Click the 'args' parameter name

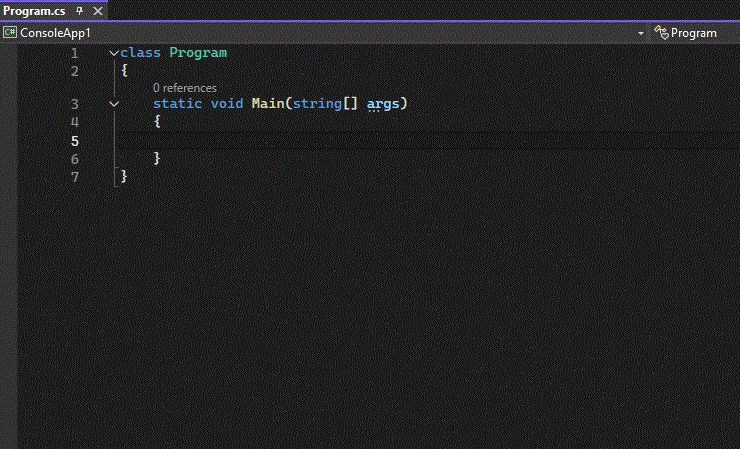(x=383, y=104)
